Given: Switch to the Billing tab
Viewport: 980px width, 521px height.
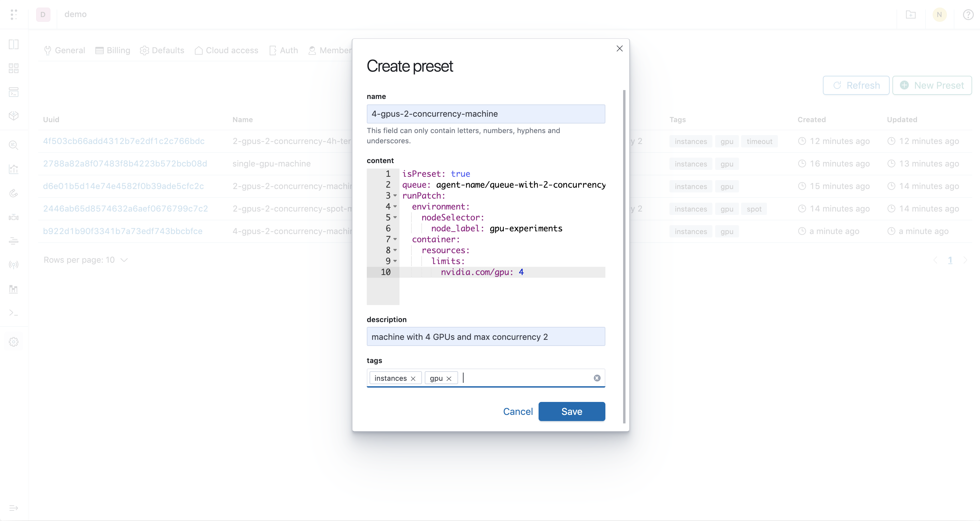Looking at the screenshot, I should (112, 50).
